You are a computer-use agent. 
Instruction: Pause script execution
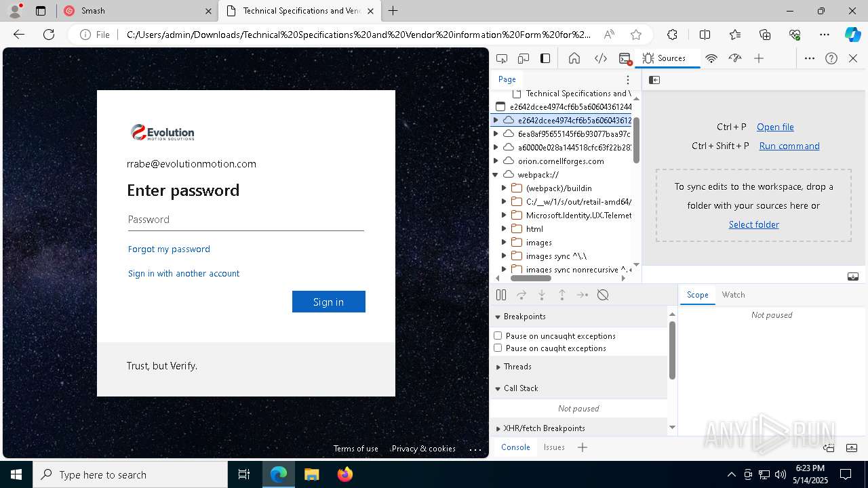point(501,295)
